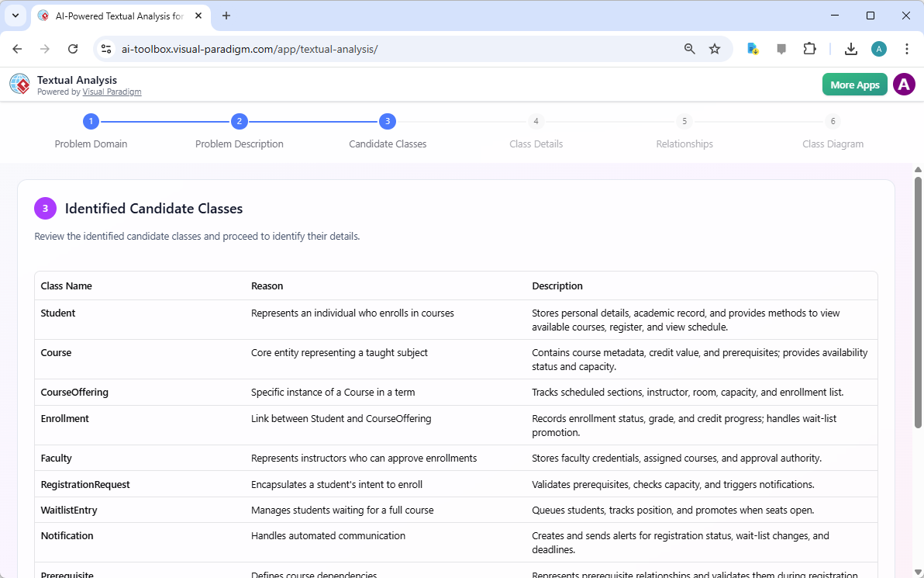Screen dimensions: 924x578
Task: Open a new browser tab
Action: [225, 16]
